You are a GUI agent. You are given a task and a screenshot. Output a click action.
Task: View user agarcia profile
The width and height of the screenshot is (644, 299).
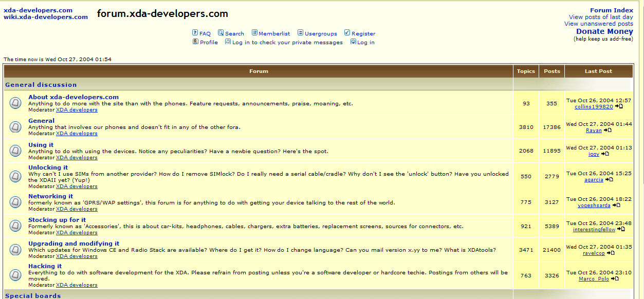pyautogui.click(x=594, y=180)
